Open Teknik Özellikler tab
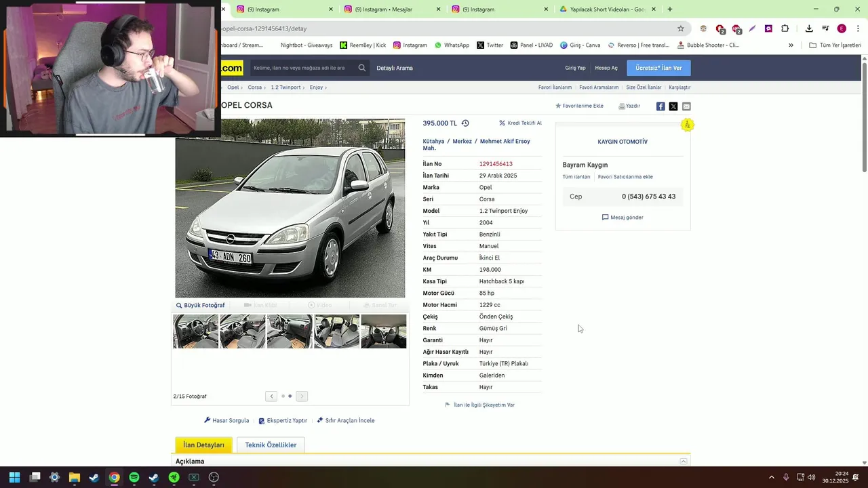Image resolution: width=868 pixels, height=488 pixels. (271, 445)
